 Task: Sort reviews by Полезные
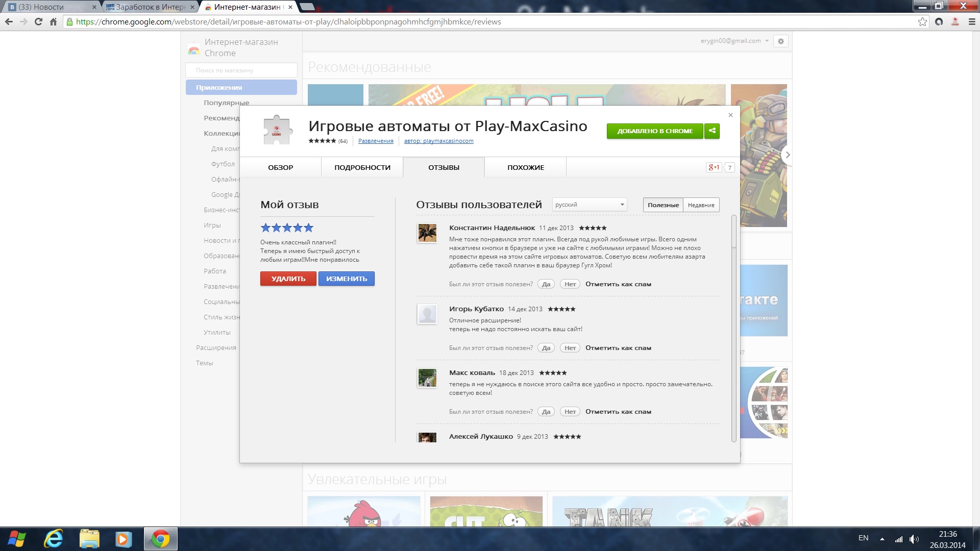point(663,205)
